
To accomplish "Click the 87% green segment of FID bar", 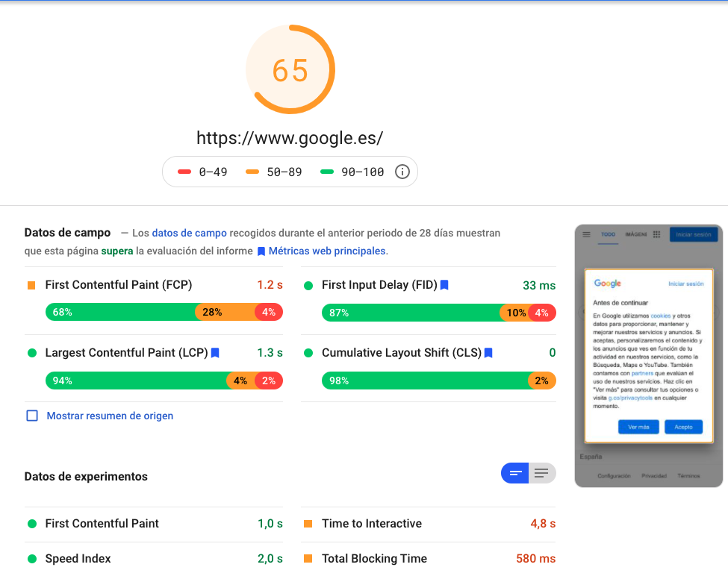I will [411, 313].
